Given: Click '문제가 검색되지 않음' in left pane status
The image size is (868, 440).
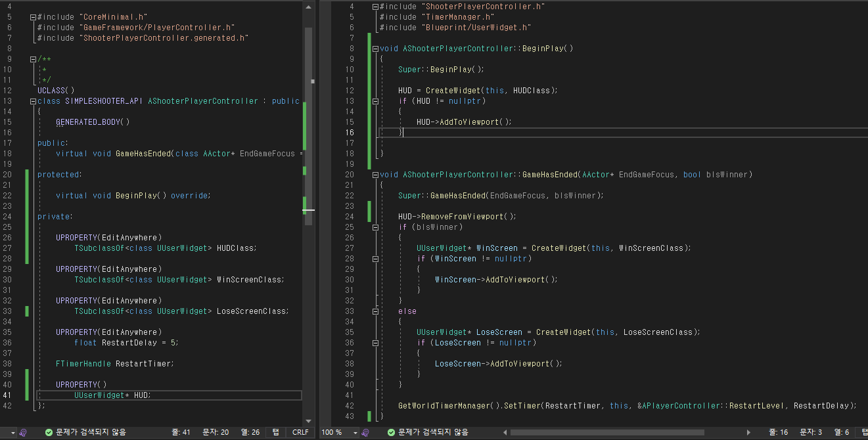Looking at the screenshot, I should point(91,432).
